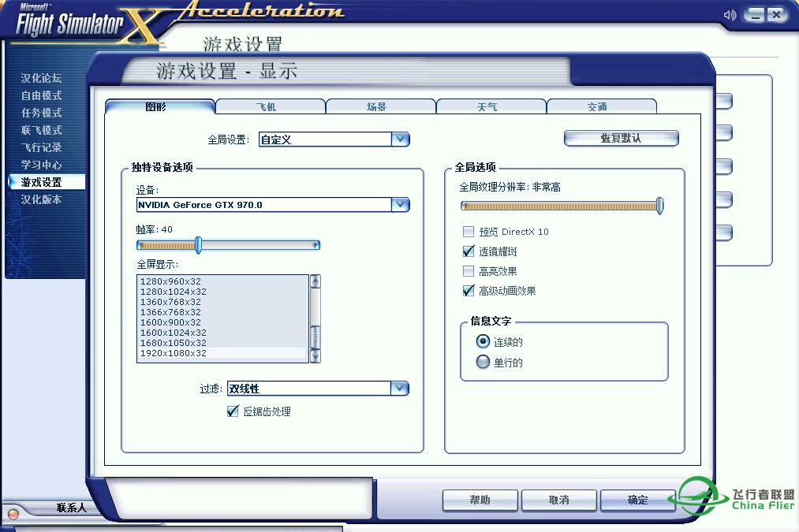The image size is (799, 532).
Task: Close the Flight Simulator window
Action: 777,15
